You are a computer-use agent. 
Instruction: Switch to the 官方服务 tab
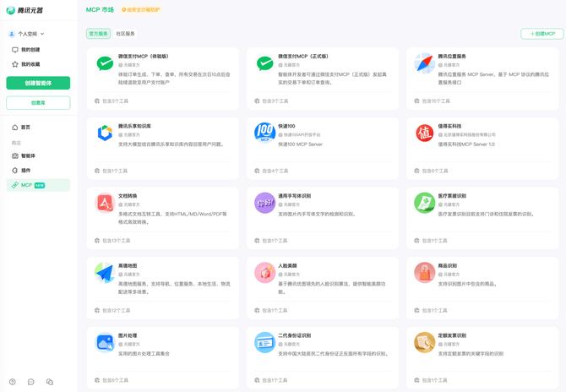click(x=98, y=34)
